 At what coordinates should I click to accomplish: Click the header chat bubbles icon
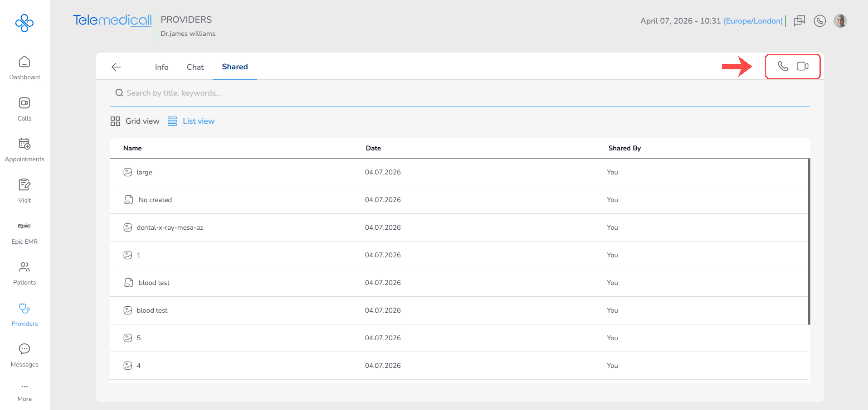pos(799,21)
